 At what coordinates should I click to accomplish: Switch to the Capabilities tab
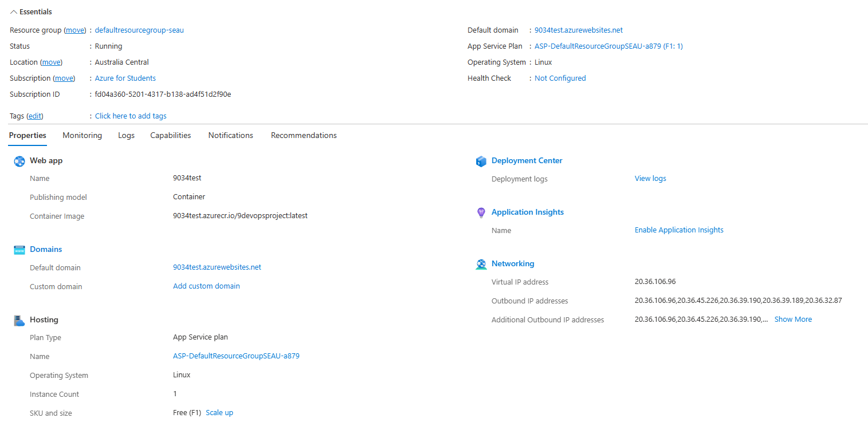[171, 136]
